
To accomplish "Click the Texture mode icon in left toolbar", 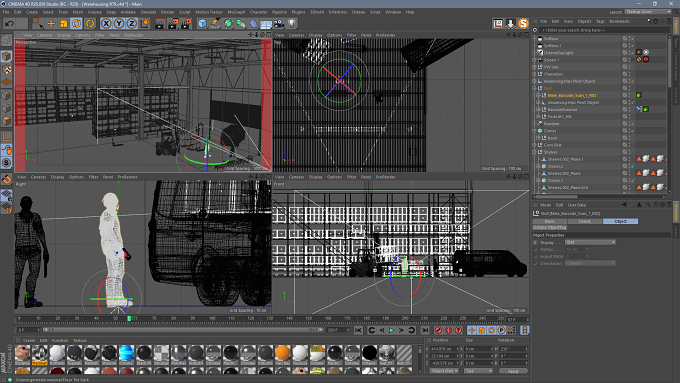I will [x=7, y=69].
